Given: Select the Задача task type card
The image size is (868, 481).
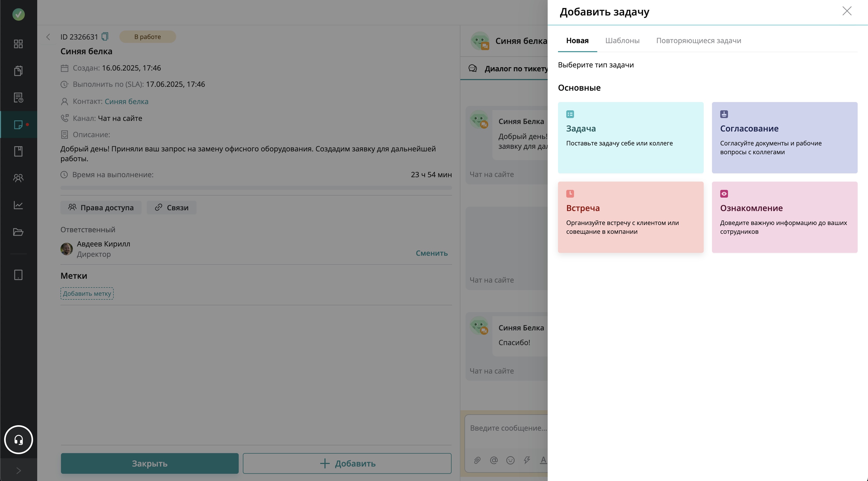Looking at the screenshot, I should tap(630, 137).
